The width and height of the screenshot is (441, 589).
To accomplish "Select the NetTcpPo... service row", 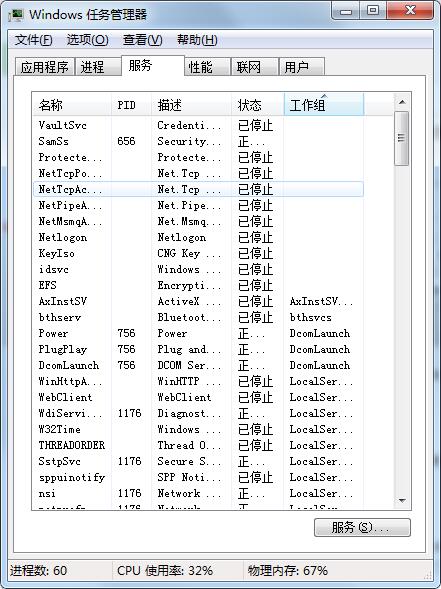I will click(x=198, y=173).
